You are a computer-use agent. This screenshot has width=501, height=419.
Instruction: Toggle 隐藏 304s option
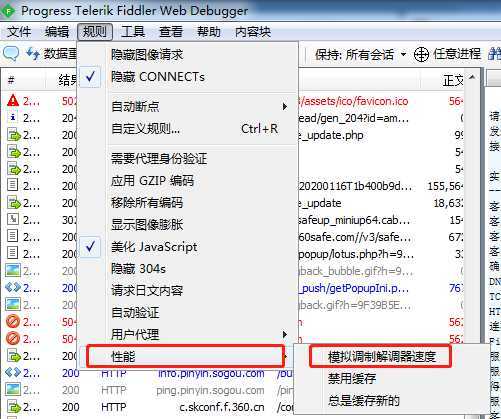(187, 269)
